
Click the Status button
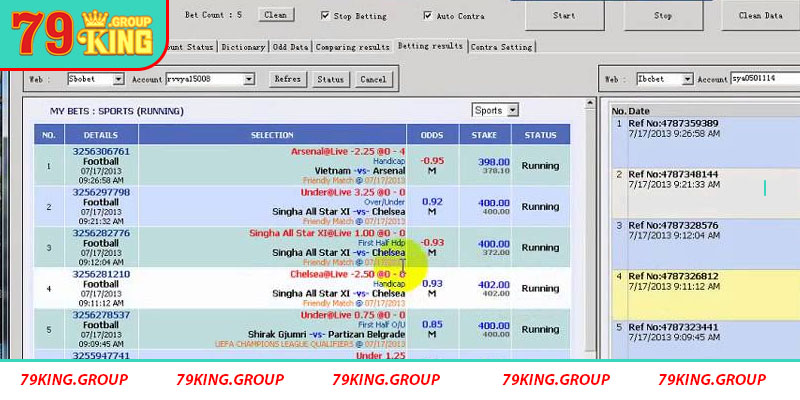[x=331, y=79]
